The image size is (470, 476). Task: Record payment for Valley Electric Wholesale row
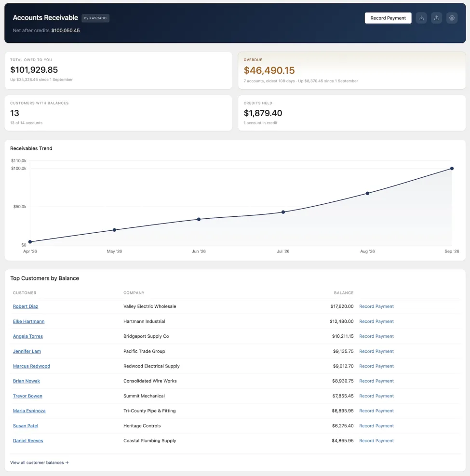(376, 306)
